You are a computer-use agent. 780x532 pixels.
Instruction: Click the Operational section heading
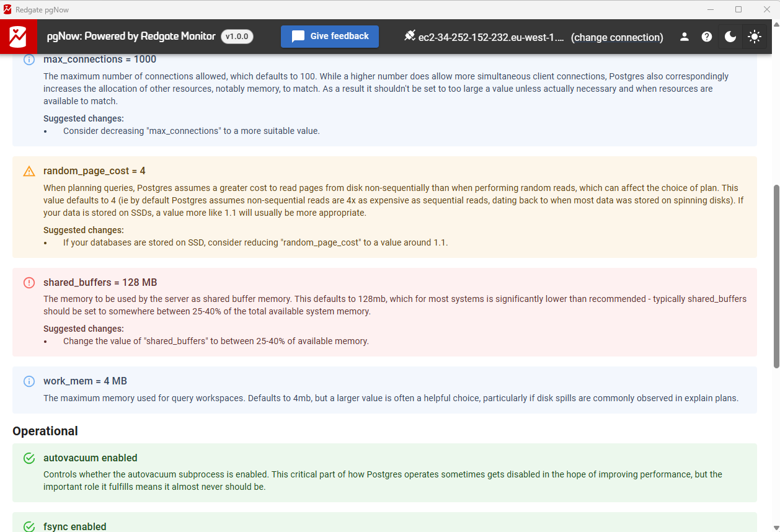tap(45, 431)
